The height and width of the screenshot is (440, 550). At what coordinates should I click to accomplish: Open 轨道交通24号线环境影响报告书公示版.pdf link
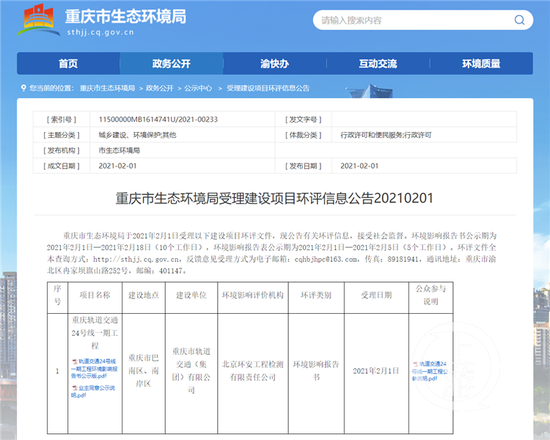[x=94, y=368]
